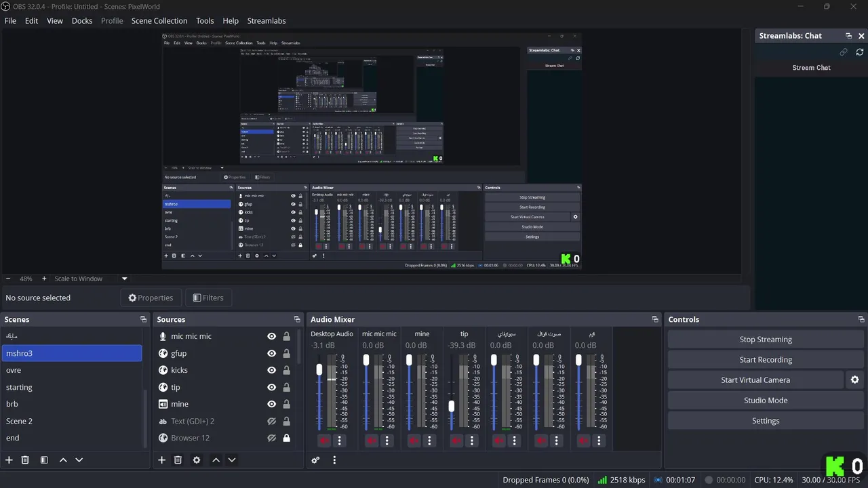Lock the mic mic mic source

286,336
